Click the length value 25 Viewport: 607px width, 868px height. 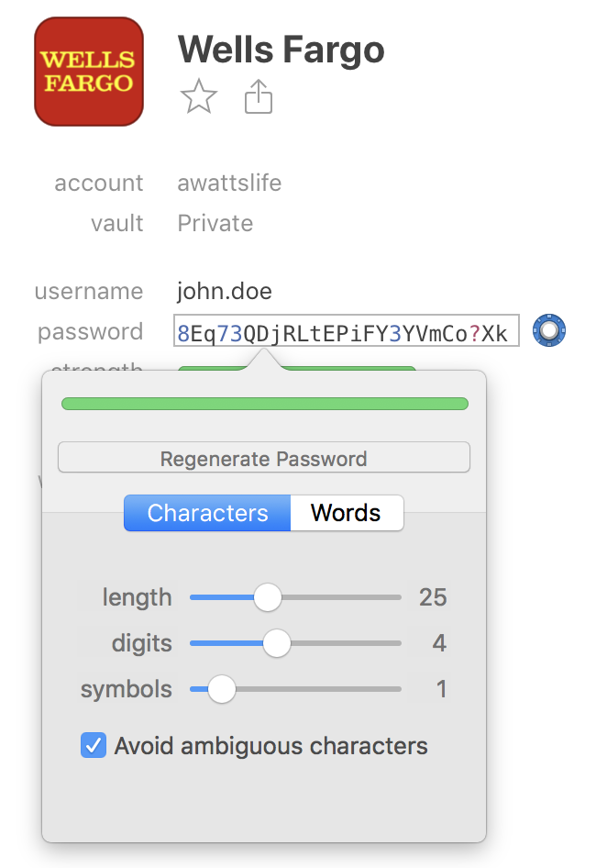click(x=433, y=597)
